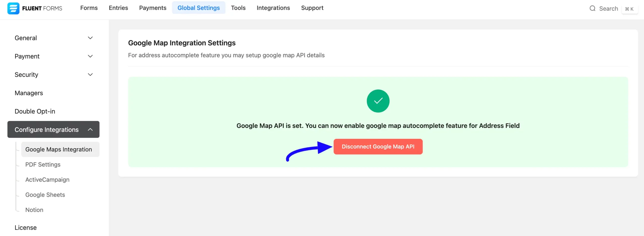The image size is (644, 236).
Task: Click the 'Google Map API is set' message
Action: point(378,126)
